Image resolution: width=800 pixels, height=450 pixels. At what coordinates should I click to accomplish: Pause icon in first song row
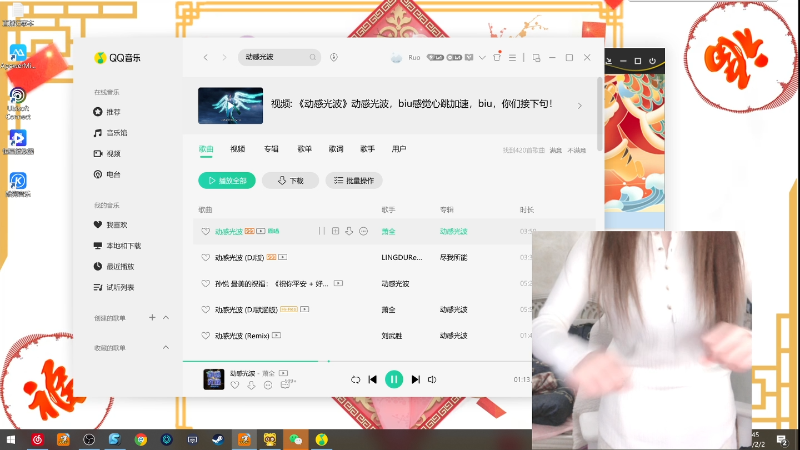click(322, 231)
